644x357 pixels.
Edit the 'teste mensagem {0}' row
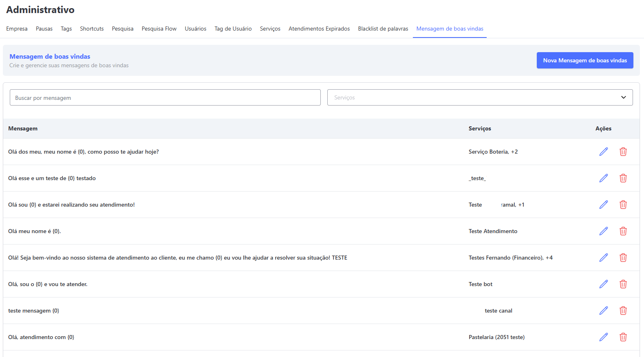[x=604, y=311]
